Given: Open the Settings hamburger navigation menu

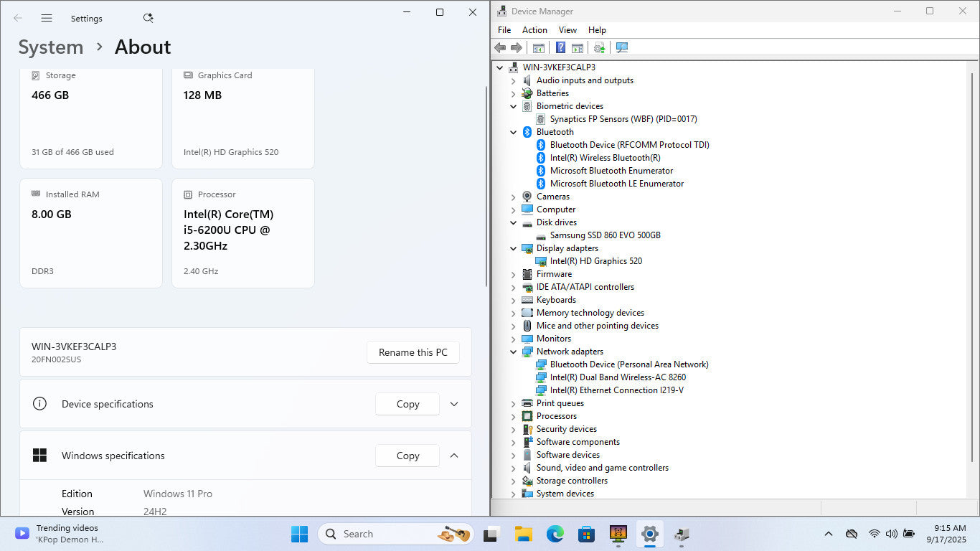Looking at the screenshot, I should pyautogui.click(x=47, y=18).
